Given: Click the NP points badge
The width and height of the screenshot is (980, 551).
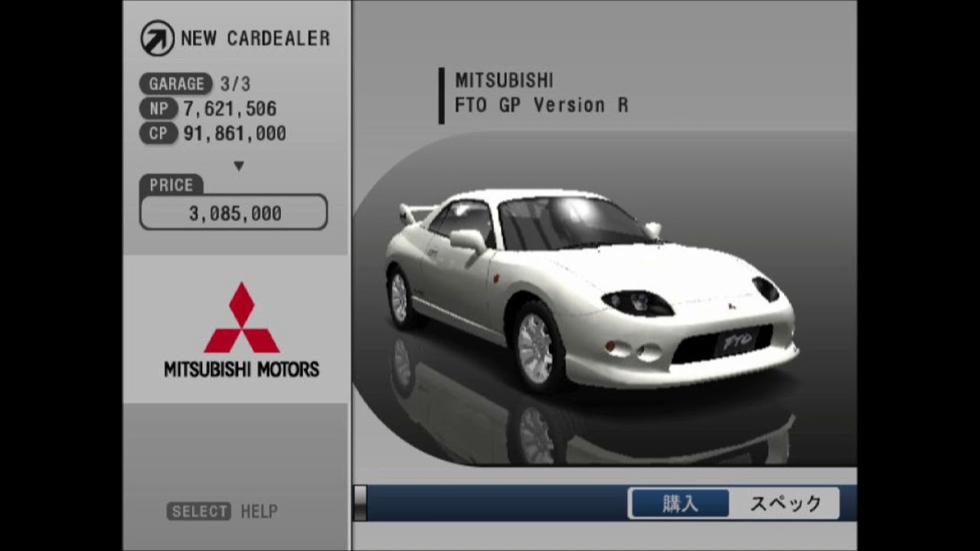Looking at the screenshot, I should click(158, 109).
